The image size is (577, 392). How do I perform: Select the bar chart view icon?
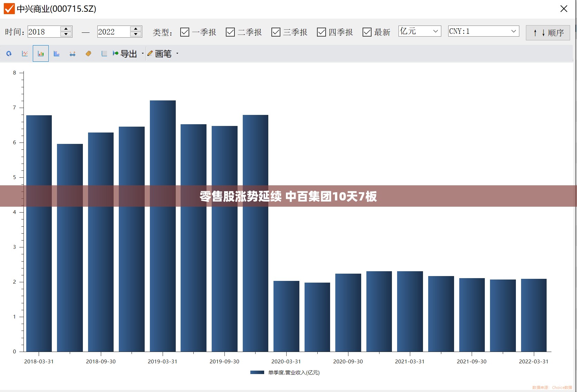41,53
